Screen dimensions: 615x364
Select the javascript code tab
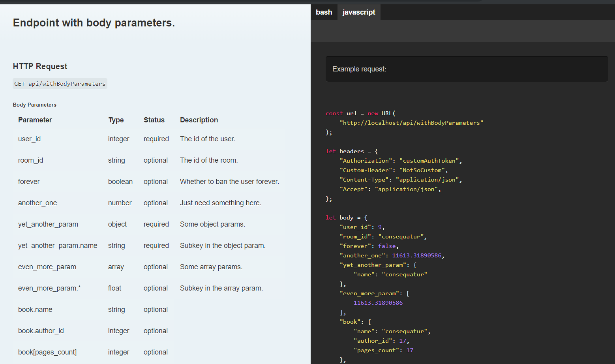click(358, 12)
